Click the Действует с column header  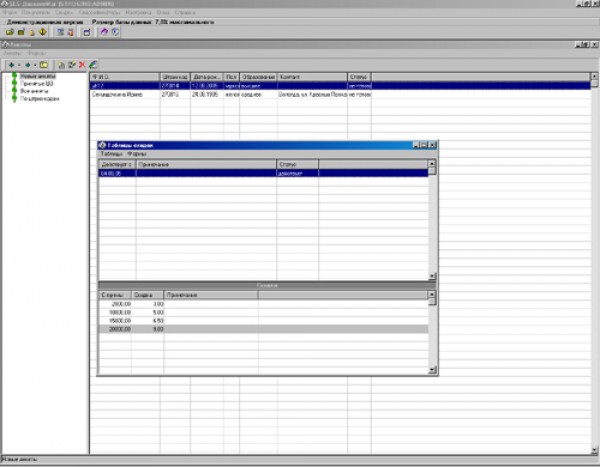117,165
